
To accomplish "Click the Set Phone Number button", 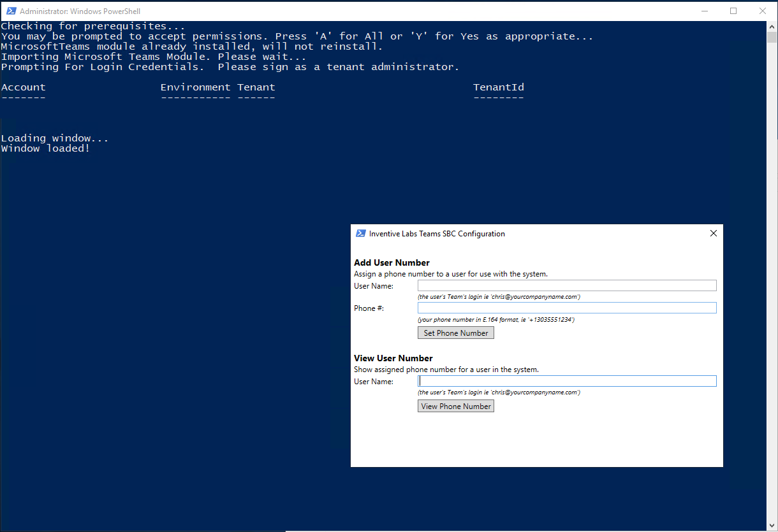I will [x=456, y=333].
